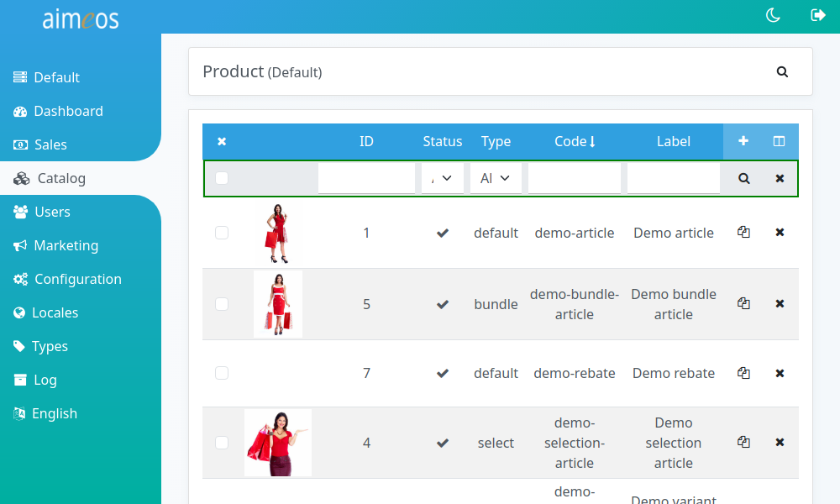Click Demo bundle article thumbnail

(x=278, y=304)
